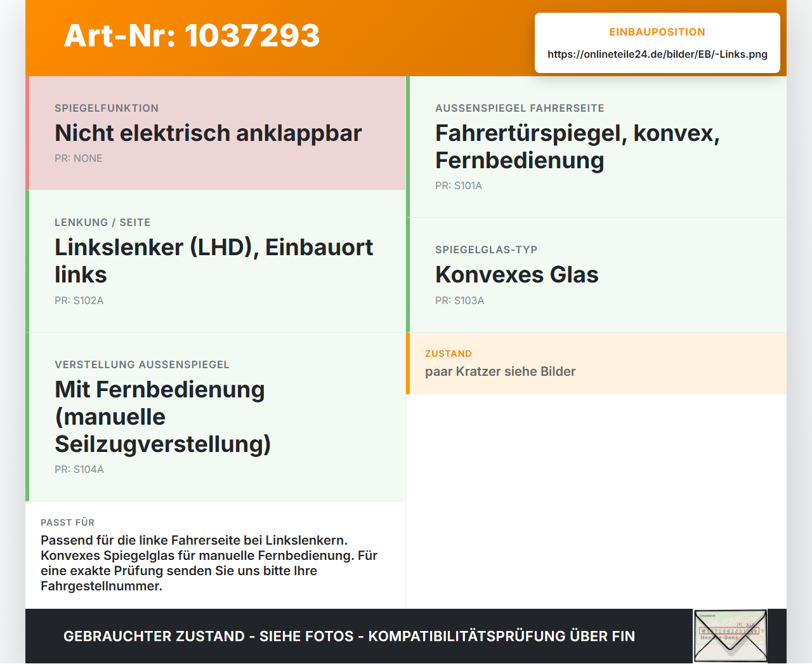
Task: Click 'PR: S101A' code
Action: point(459,185)
